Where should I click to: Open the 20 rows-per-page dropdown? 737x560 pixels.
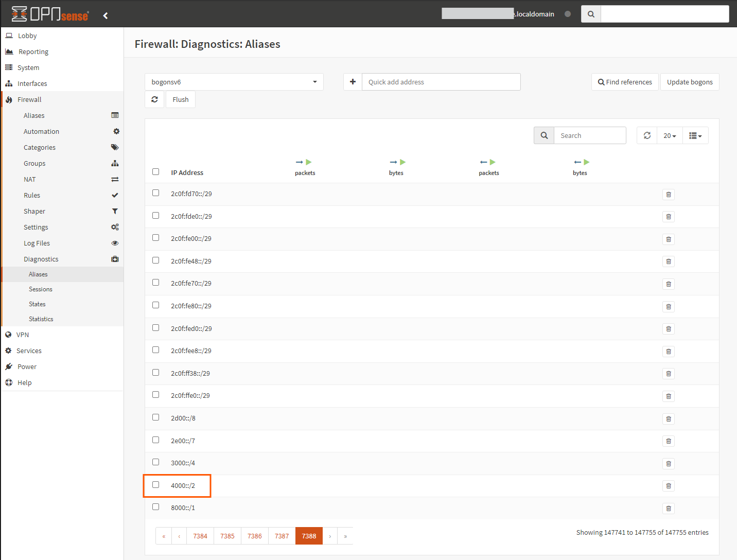670,135
